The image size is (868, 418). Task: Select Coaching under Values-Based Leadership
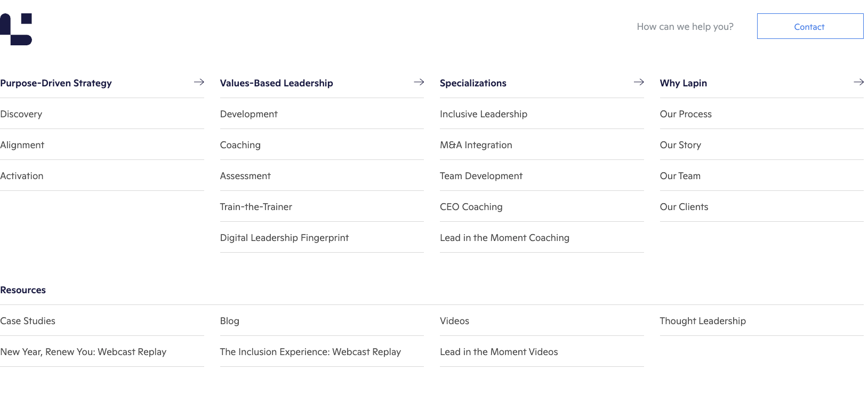[240, 145]
